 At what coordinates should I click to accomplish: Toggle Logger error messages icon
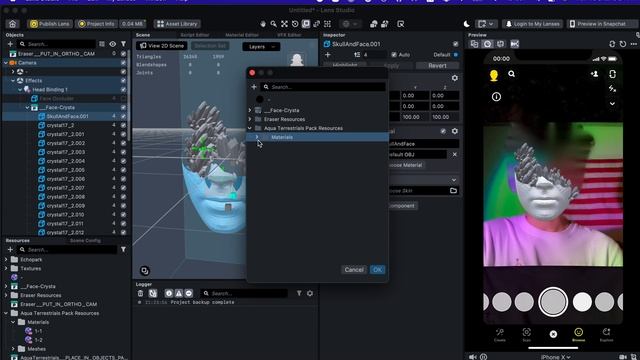click(x=189, y=293)
